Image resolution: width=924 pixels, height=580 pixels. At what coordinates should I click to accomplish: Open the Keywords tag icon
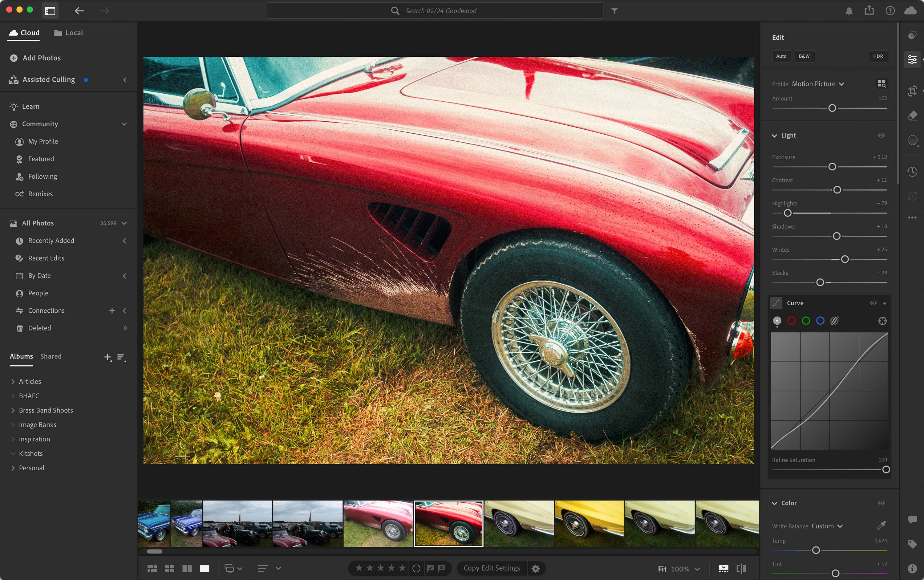click(x=912, y=544)
